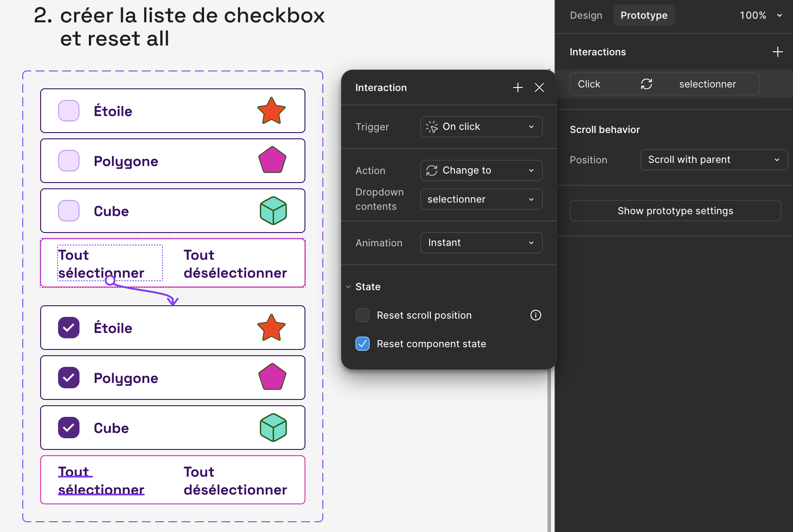
Task: Open the Animation dropdown set to Instant
Action: point(481,243)
